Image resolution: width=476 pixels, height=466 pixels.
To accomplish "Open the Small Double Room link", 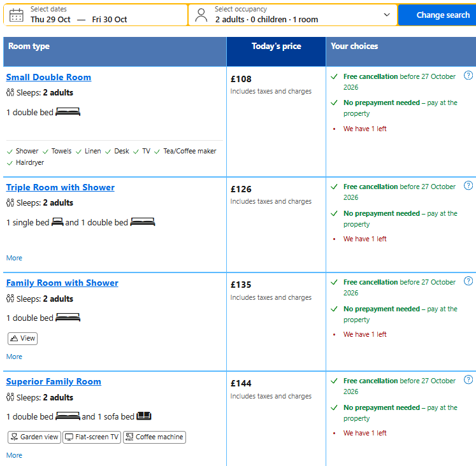I will (x=48, y=77).
